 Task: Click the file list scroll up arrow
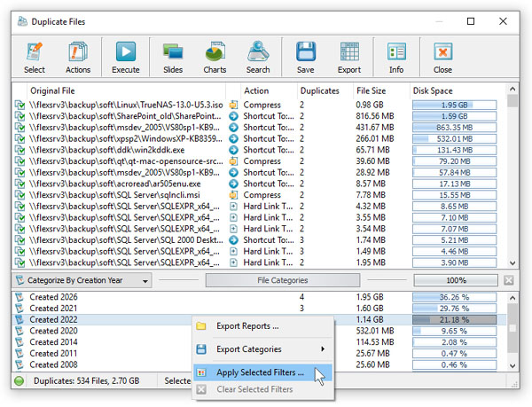(512, 89)
